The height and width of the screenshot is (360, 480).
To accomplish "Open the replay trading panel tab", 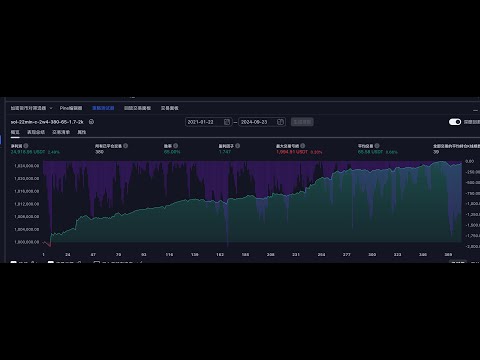I will [137, 108].
